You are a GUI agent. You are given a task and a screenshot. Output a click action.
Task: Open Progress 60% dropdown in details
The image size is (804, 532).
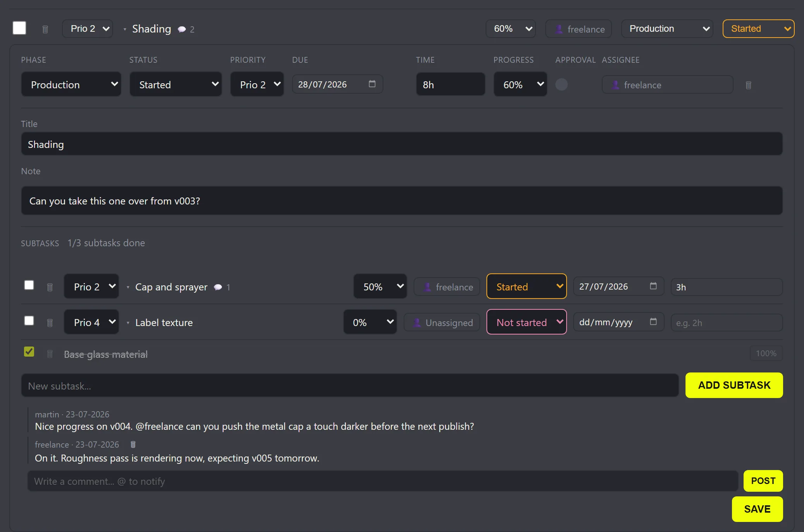[521, 84]
